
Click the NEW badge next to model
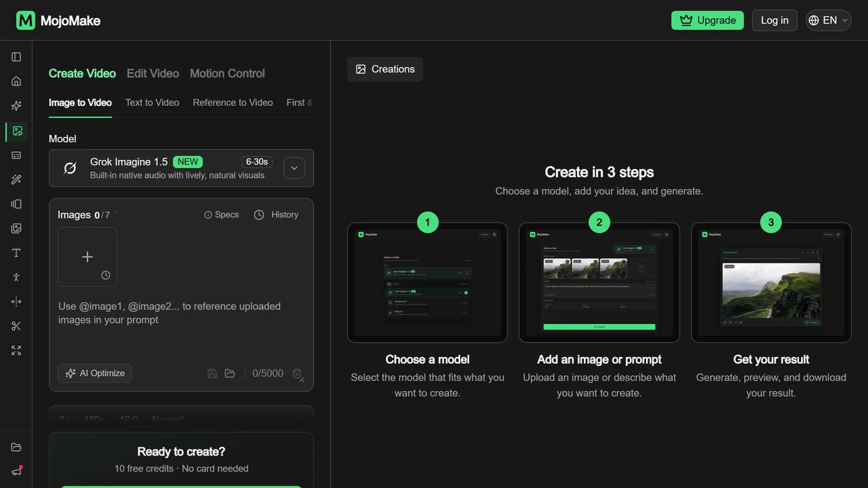(x=188, y=162)
